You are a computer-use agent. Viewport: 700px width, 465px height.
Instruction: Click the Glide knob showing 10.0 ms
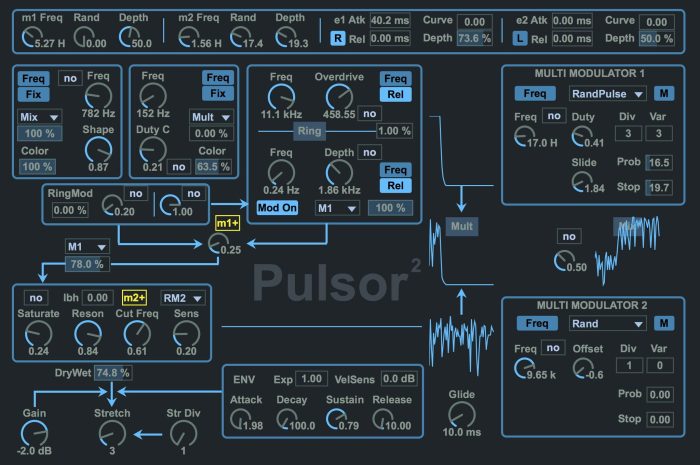pos(462,414)
